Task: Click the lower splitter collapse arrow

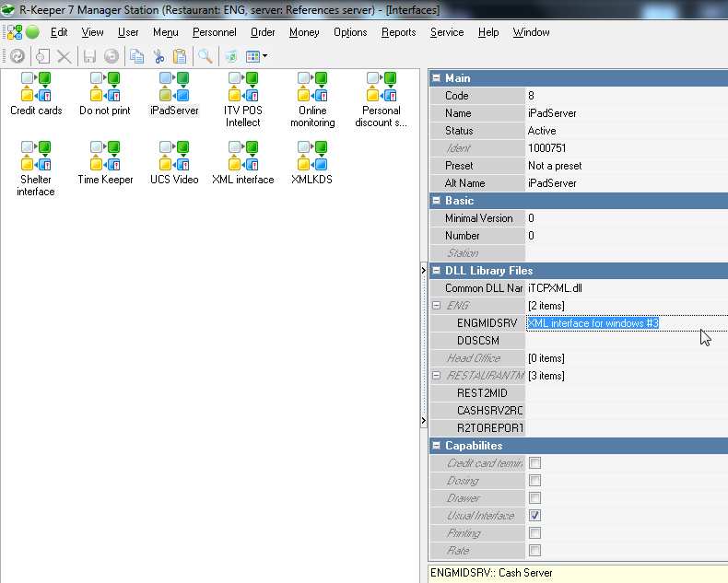Action: [423, 421]
